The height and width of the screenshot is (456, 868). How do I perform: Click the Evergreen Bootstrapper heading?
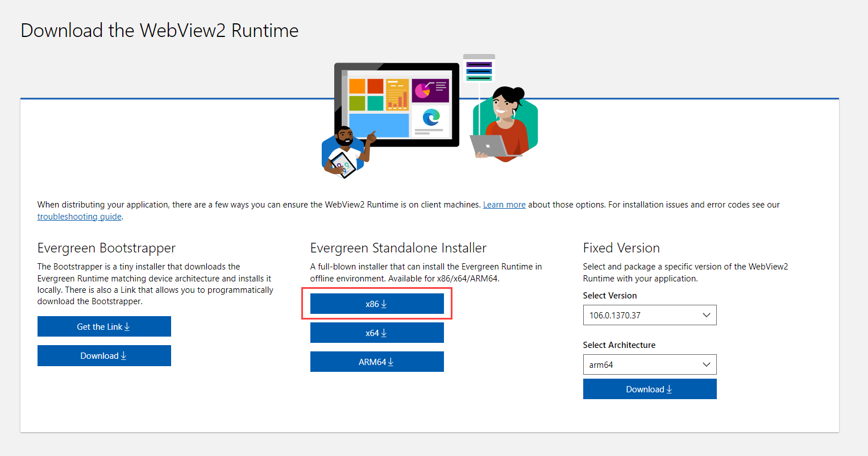(106, 248)
